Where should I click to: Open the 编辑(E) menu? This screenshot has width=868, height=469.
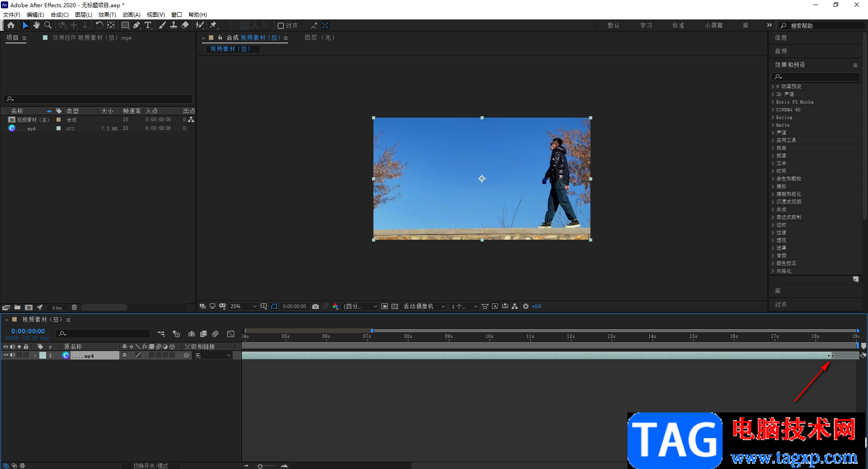[x=35, y=15]
